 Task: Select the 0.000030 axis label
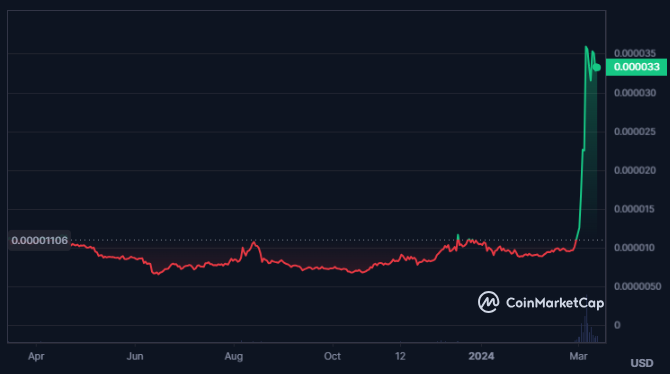(635, 93)
